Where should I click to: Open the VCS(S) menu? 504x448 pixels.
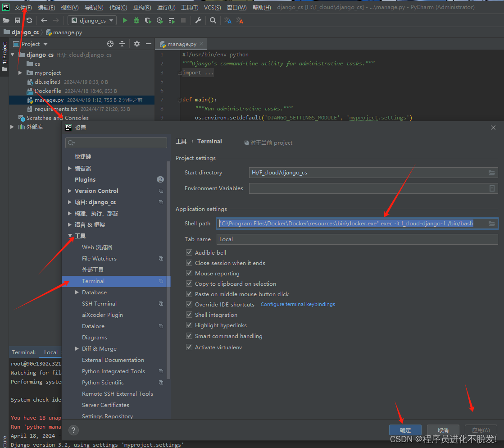213,7
